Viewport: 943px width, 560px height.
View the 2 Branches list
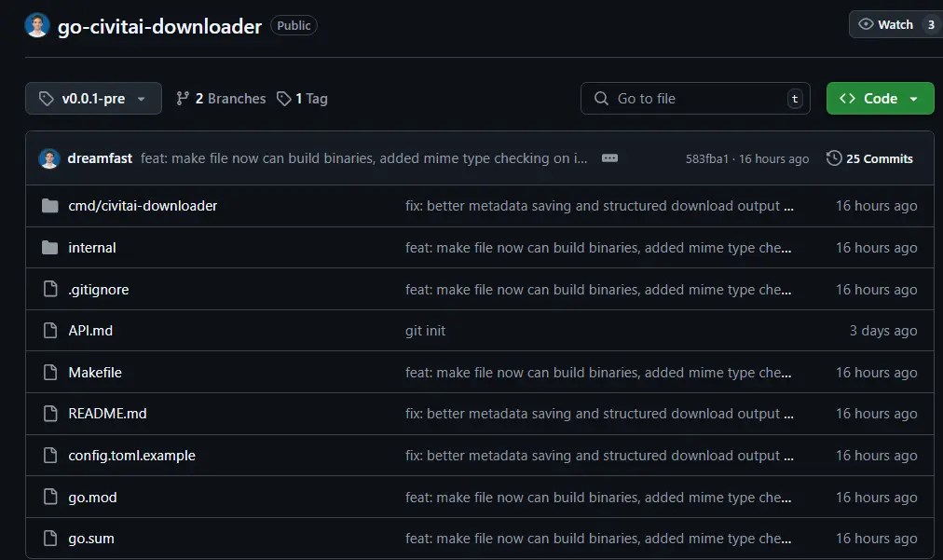tap(221, 99)
